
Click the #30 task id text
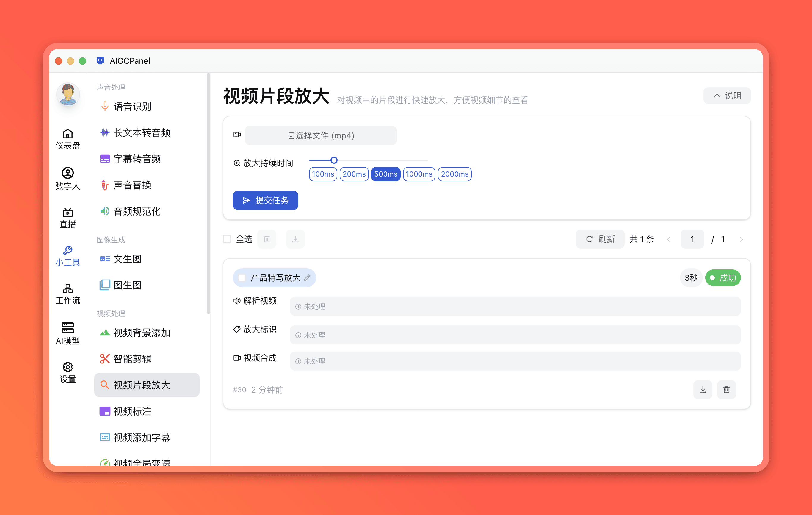[x=239, y=390]
